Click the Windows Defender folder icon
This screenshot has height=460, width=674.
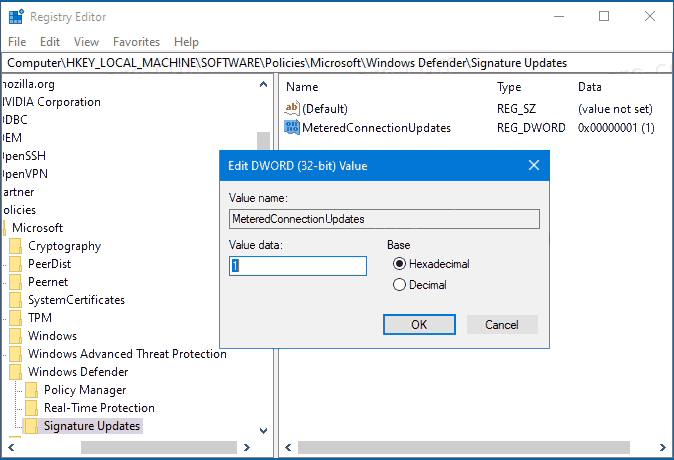(x=15, y=372)
